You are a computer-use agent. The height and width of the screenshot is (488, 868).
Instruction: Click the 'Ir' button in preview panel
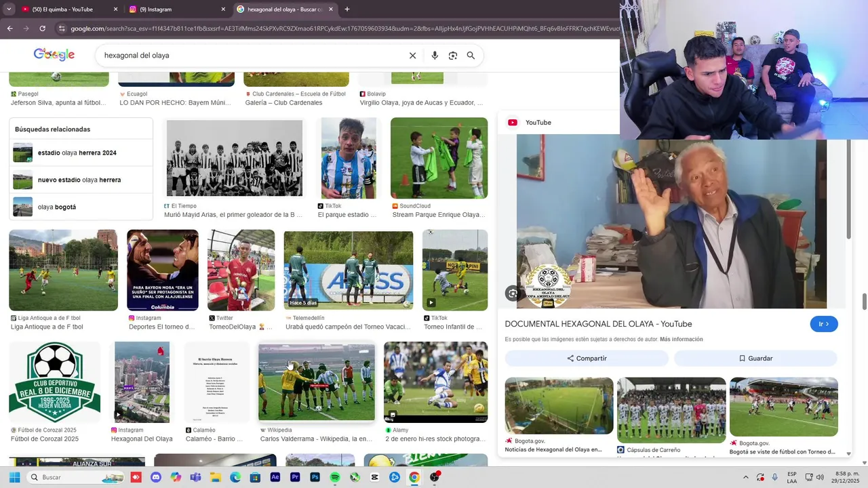[x=824, y=324]
